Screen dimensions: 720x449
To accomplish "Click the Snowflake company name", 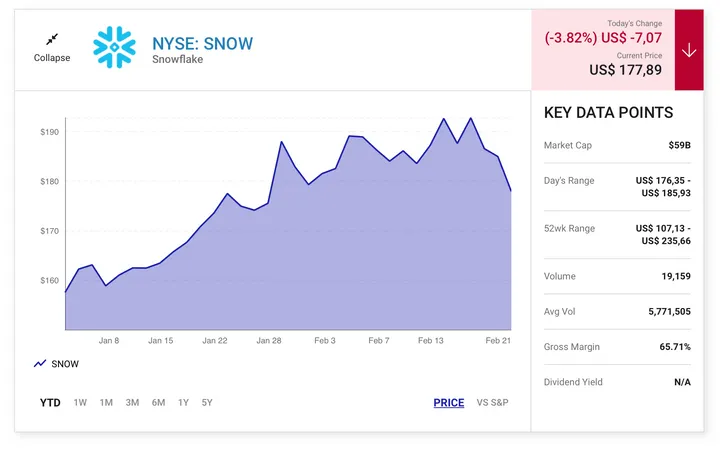I will coord(176,59).
